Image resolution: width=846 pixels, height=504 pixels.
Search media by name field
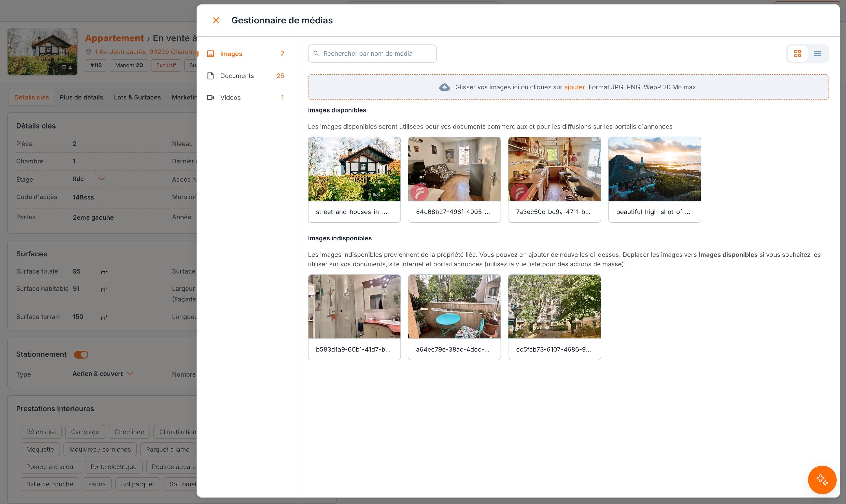[x=372, y=54]
